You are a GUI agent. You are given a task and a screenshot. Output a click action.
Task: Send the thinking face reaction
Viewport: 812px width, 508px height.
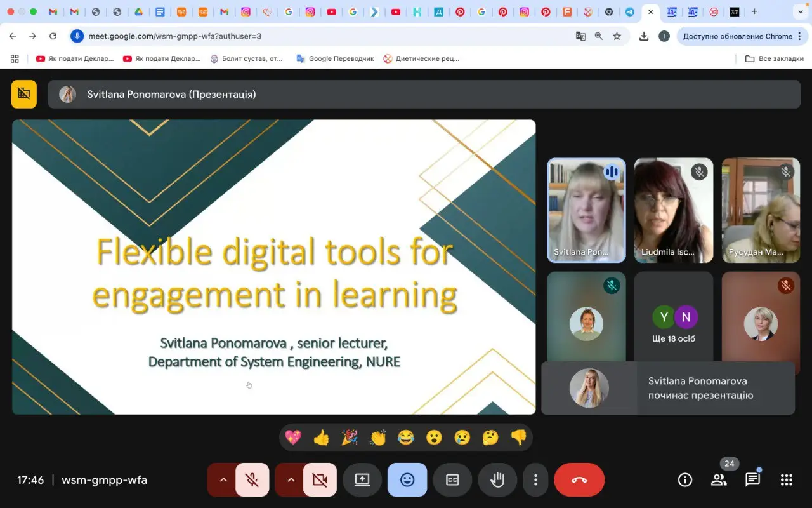pyautogui.click(x=490, y=438)
